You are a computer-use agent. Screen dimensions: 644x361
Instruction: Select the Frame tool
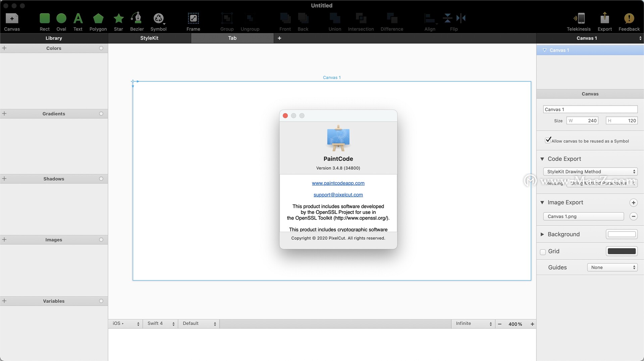(x=193, y=22)
